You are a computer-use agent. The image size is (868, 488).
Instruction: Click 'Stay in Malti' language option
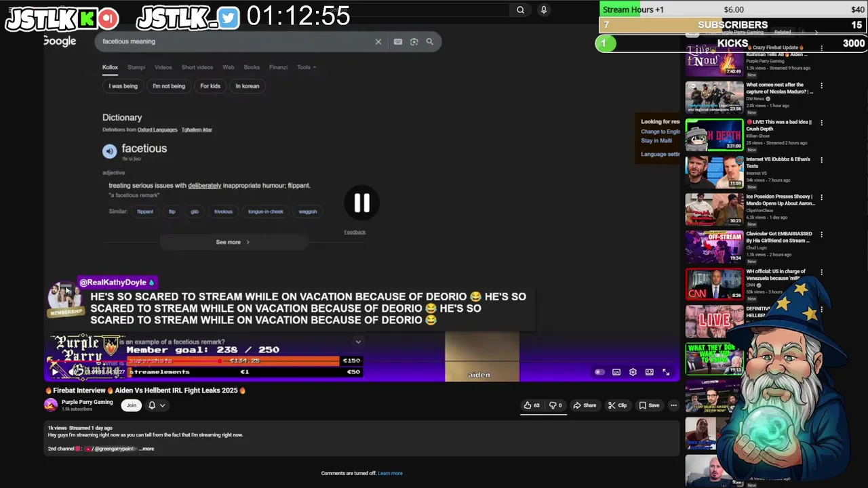tap(656, 141)
